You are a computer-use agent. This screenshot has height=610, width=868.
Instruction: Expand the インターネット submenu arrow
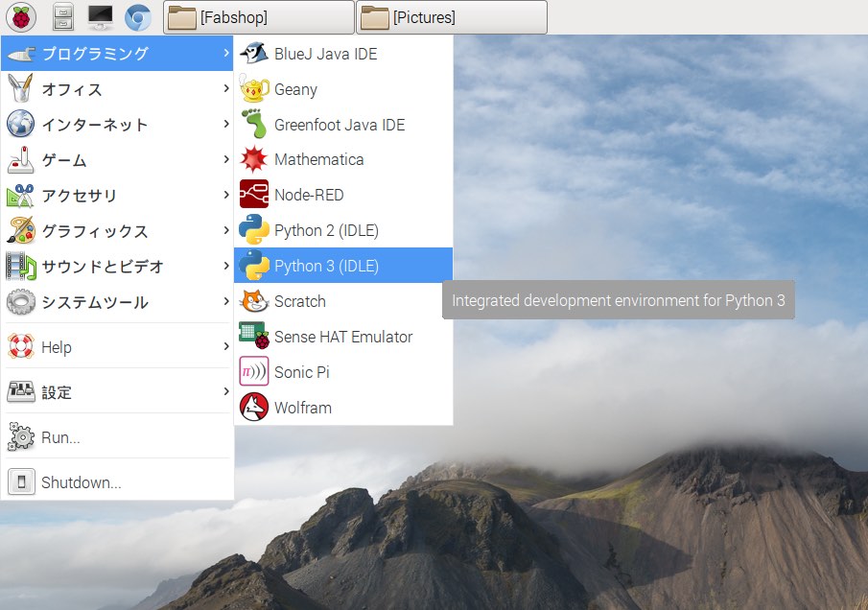click(225, 124)
